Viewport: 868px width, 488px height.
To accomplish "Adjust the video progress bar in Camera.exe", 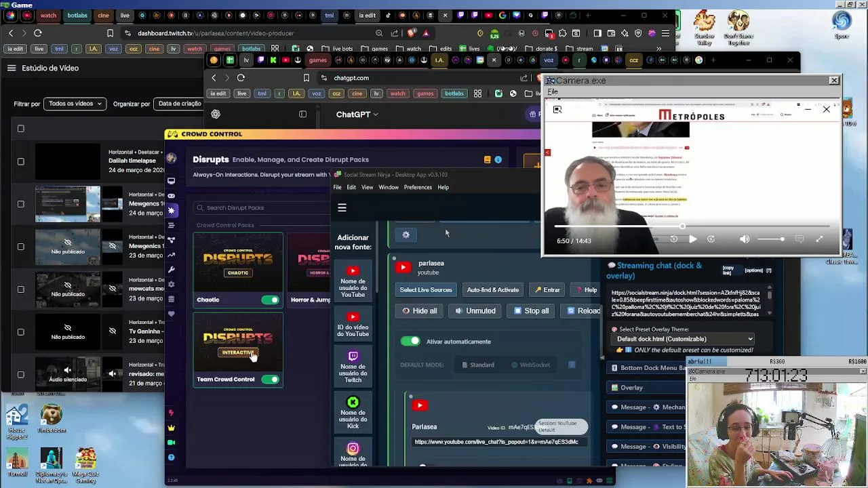I will [692, 226].
